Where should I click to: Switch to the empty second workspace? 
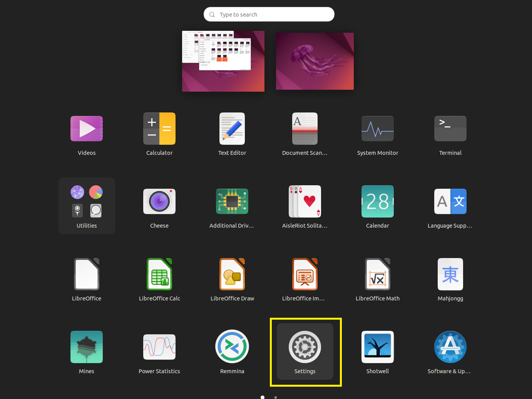click(315, 61)
